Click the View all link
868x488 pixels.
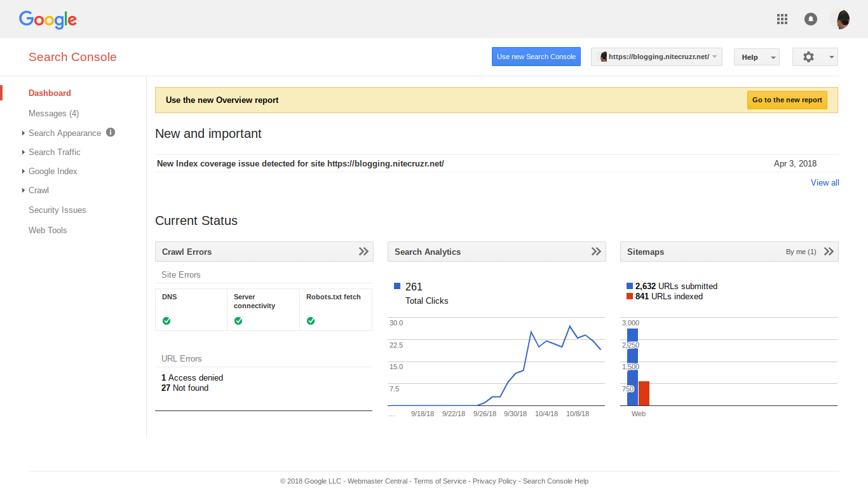825,183
